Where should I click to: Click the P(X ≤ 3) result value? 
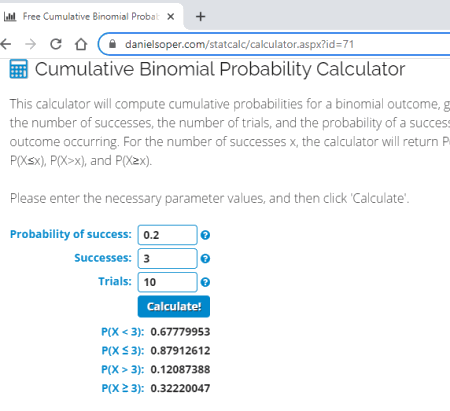(180, 351)
